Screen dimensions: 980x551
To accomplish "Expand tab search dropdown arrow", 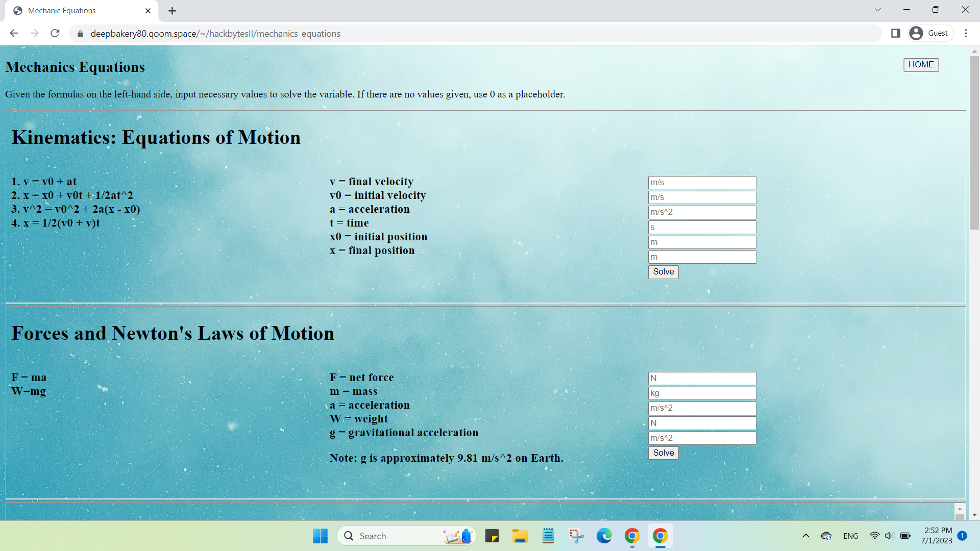I will [x=877, y=10].
